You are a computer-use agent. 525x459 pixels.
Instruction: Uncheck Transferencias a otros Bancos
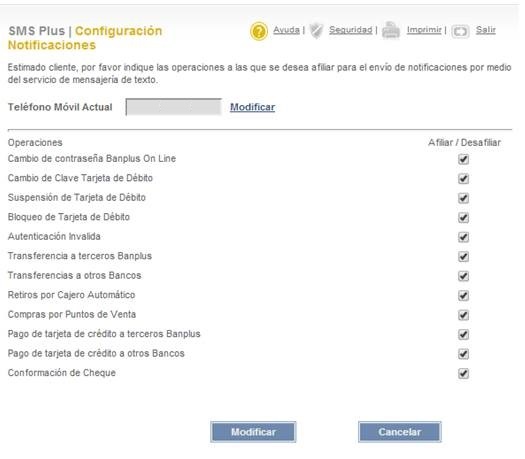[x=463, y=276]
